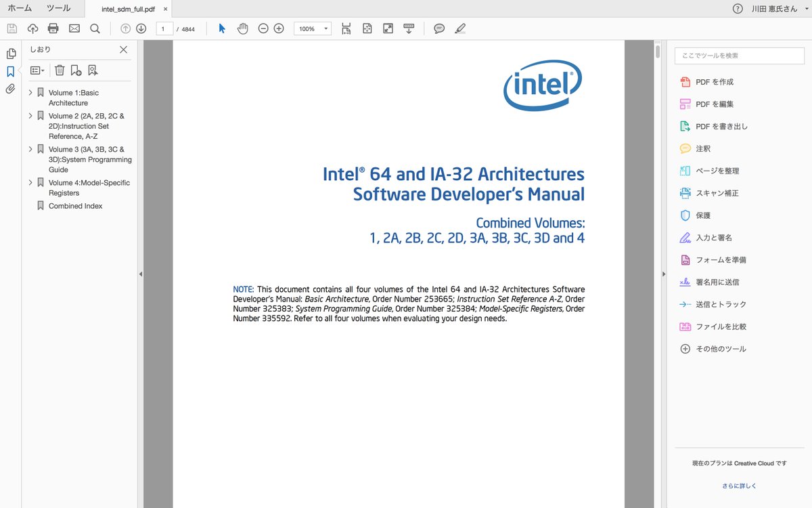Image resolution: width=812 pixels, height=508 pixels.
Task: Expand Volume 3 System Programming Guide bookmark
Action: click(x=30, y=149)
